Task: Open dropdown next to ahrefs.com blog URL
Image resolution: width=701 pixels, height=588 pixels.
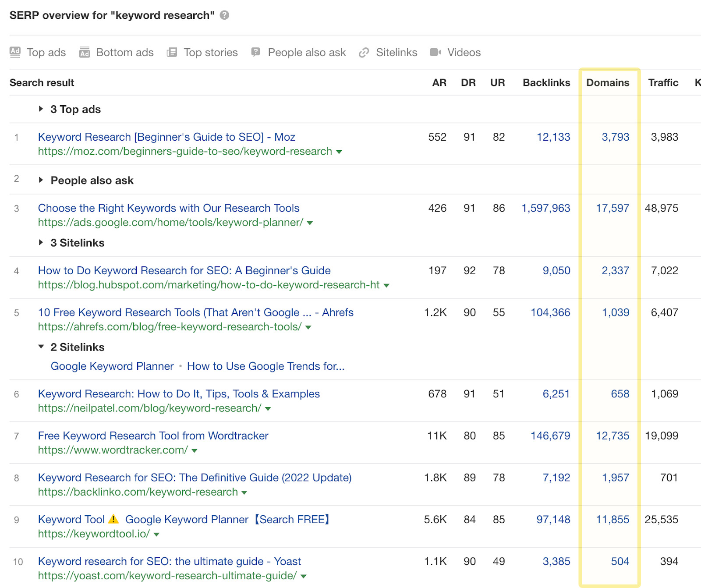Action: pyautogui.click(x=308, y=327)
